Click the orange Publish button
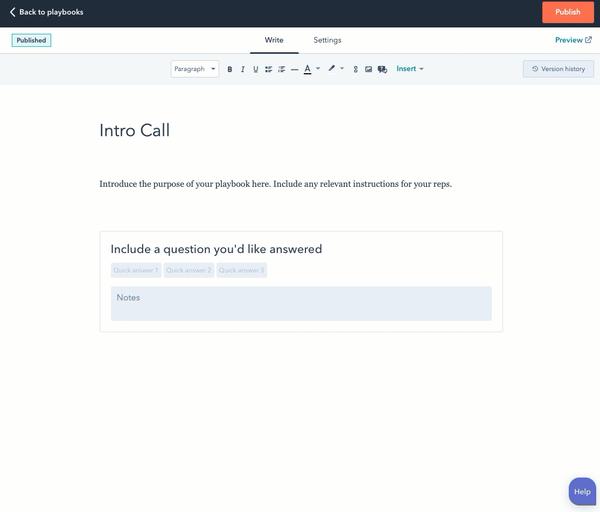Viewport: 600px width, 512px height. tap(567, 12)
